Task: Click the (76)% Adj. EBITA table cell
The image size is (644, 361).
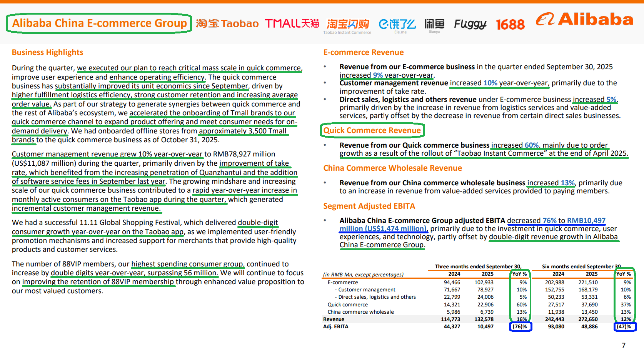Action: tap(520, 327)
